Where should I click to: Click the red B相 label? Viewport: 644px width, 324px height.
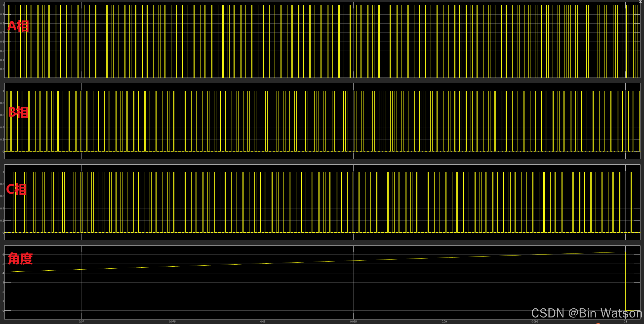[x=18, y=112]
